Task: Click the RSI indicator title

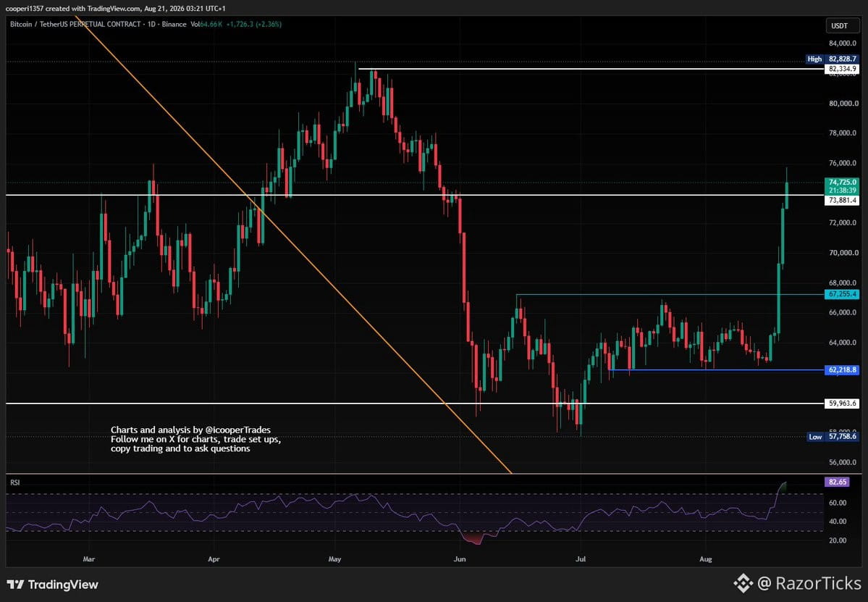Action: (15, 482)
